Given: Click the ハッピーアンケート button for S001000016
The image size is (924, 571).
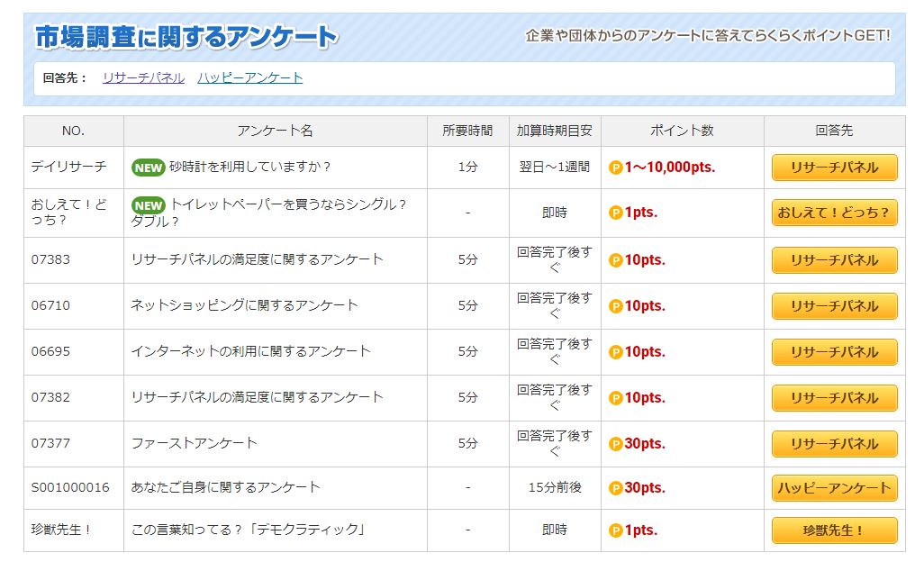Looking at the screenshot, I should coord(835,488).
